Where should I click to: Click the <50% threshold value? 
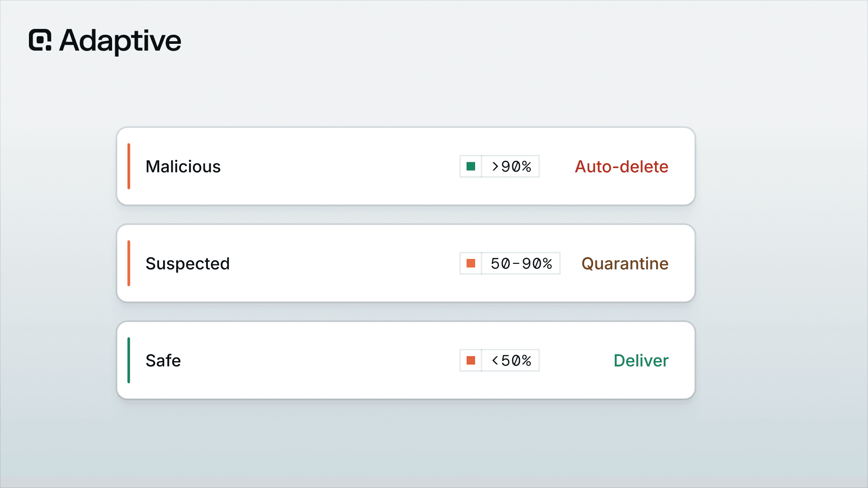511,361
